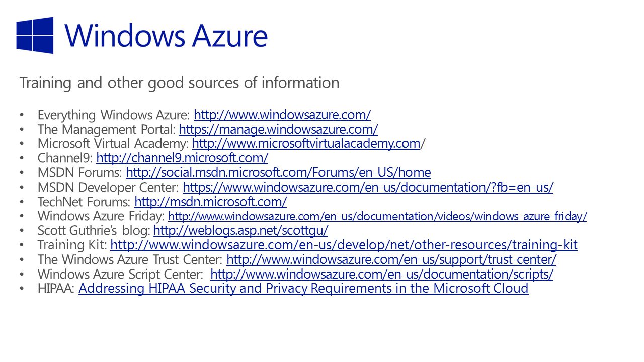
Task: Follow the MSDN Forums social link
Action: (x=278, y=173)
